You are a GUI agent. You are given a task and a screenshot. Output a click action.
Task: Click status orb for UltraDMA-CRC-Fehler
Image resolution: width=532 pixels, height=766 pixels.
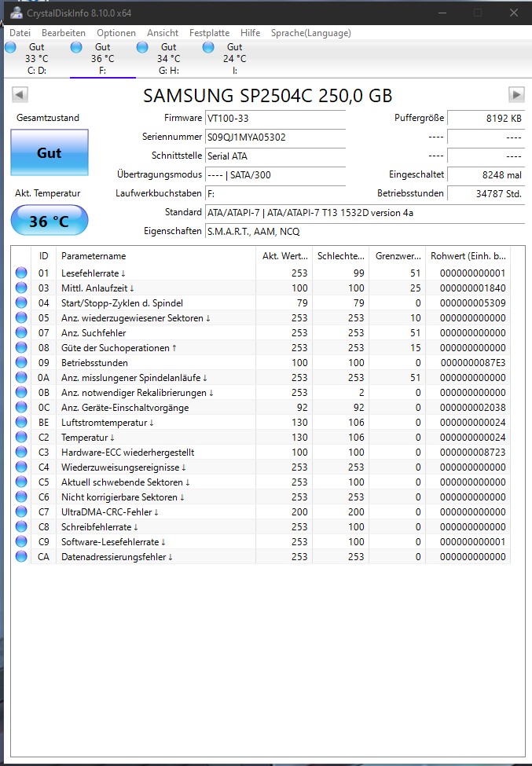[21, 511]
